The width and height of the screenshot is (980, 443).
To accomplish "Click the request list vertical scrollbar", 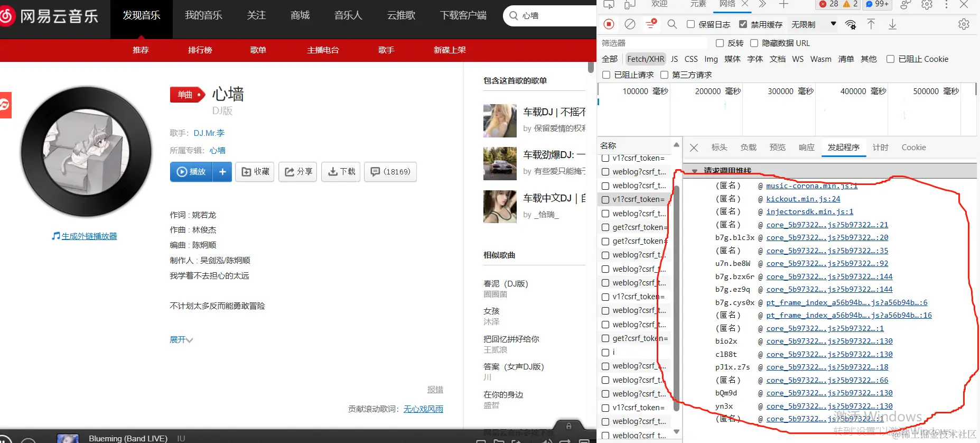I will [x=676, y=298].
